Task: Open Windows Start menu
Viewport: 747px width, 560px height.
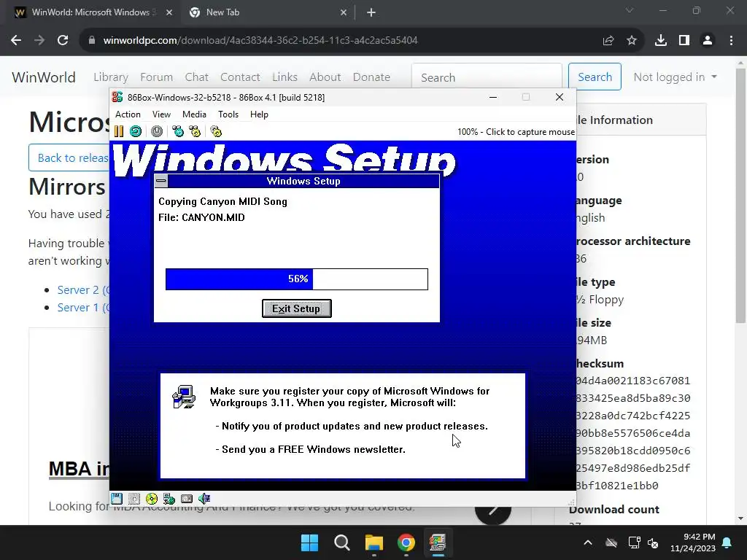Action: [x=309, y=542]
